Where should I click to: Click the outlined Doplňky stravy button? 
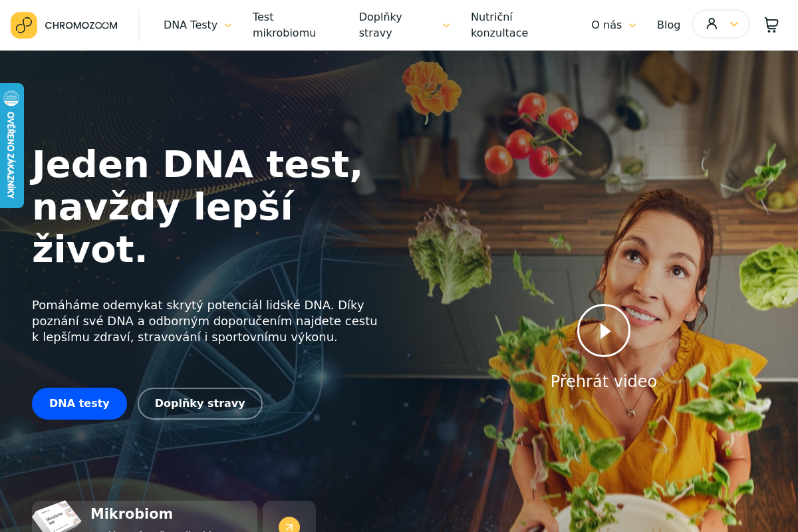pos(200,404)
